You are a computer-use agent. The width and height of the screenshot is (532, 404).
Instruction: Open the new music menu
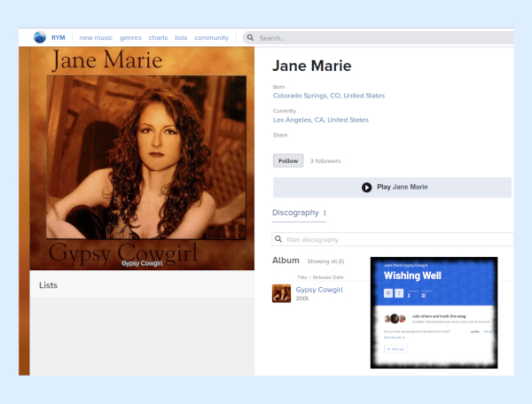pos(96,37)
